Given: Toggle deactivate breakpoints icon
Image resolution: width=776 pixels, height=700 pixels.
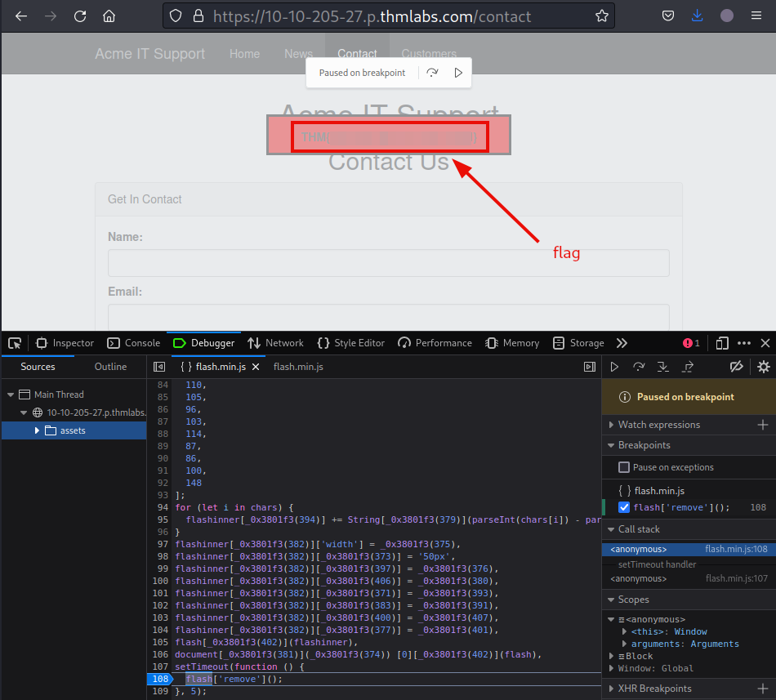Looking at the screenshot, I should (x=736, y=367).
